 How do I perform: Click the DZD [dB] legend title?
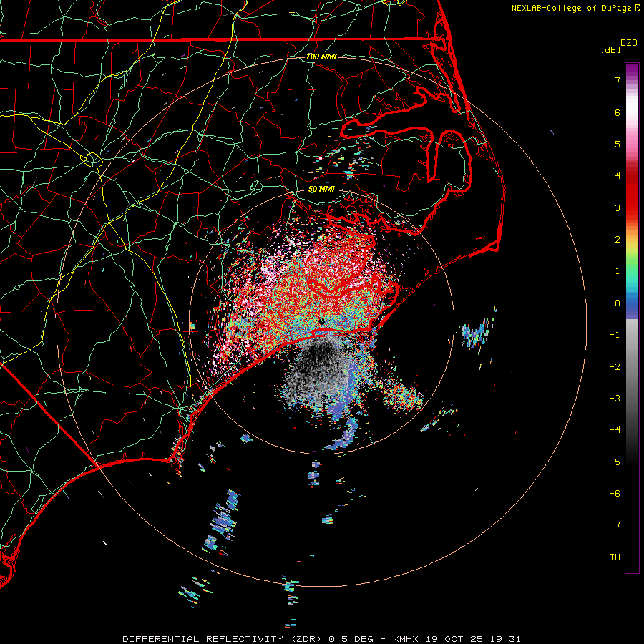(x=620, y=47)
